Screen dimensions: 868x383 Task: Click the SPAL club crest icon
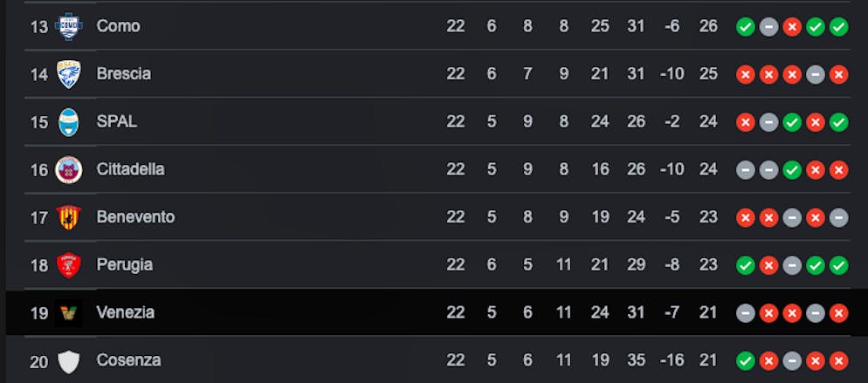68,122
